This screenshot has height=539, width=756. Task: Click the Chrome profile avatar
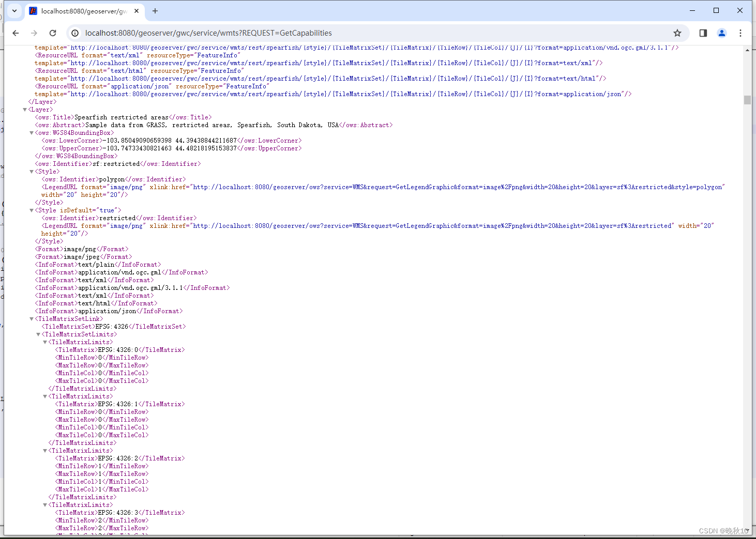[722, 33]
